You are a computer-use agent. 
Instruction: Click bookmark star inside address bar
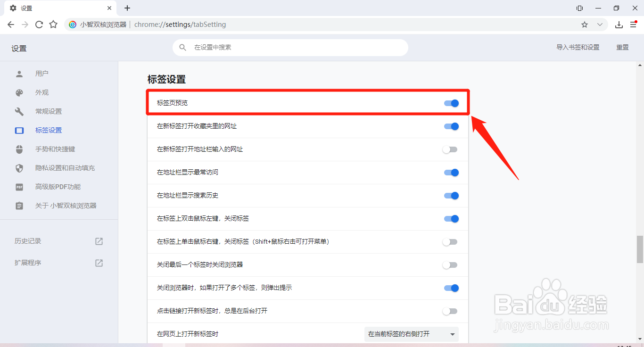coord(585,25)
